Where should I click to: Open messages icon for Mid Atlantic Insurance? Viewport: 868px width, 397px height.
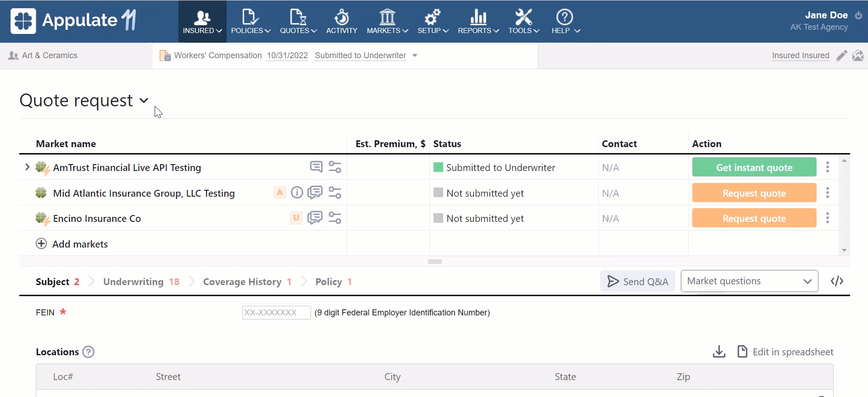pos(315,193)
